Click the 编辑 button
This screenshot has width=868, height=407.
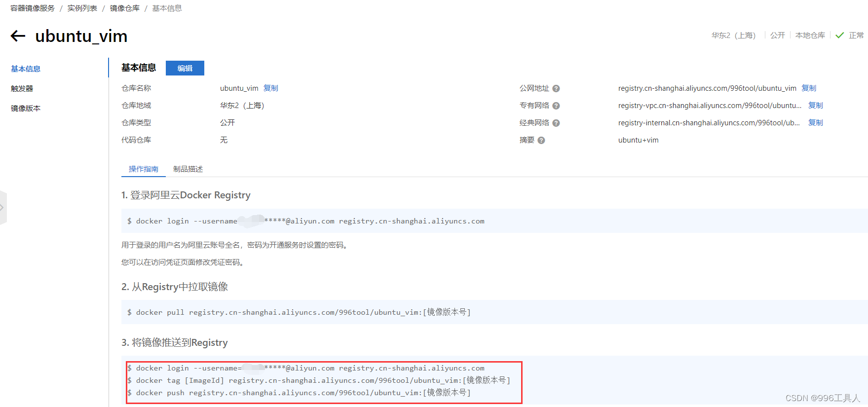click(185, 68)
